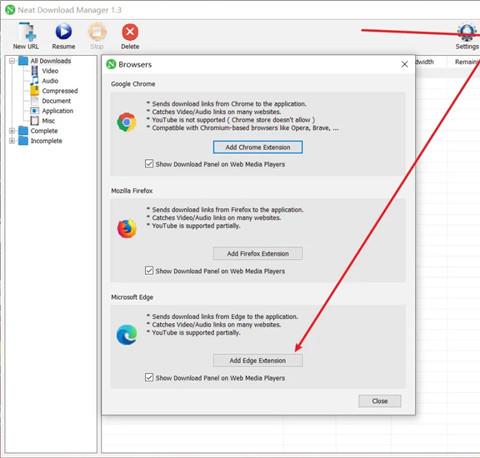Open Settings from the toolbar
This screenshot has height=458, width=480.
467,36
